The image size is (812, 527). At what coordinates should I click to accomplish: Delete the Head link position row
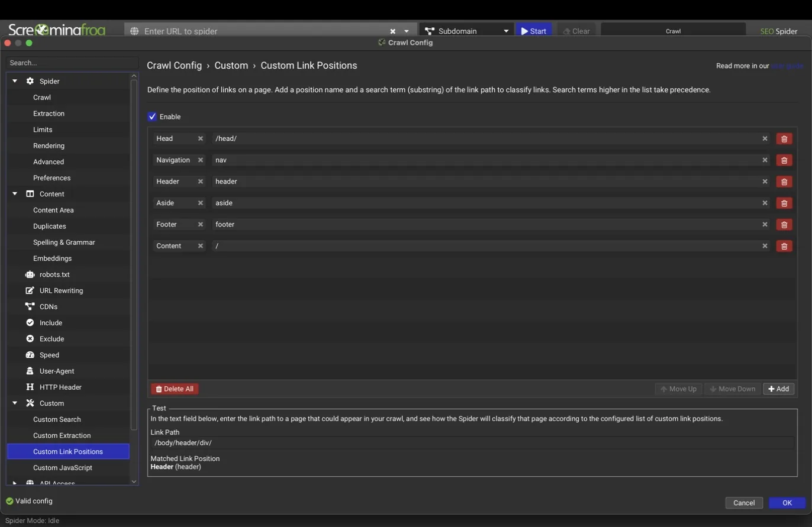pos(784,138)
